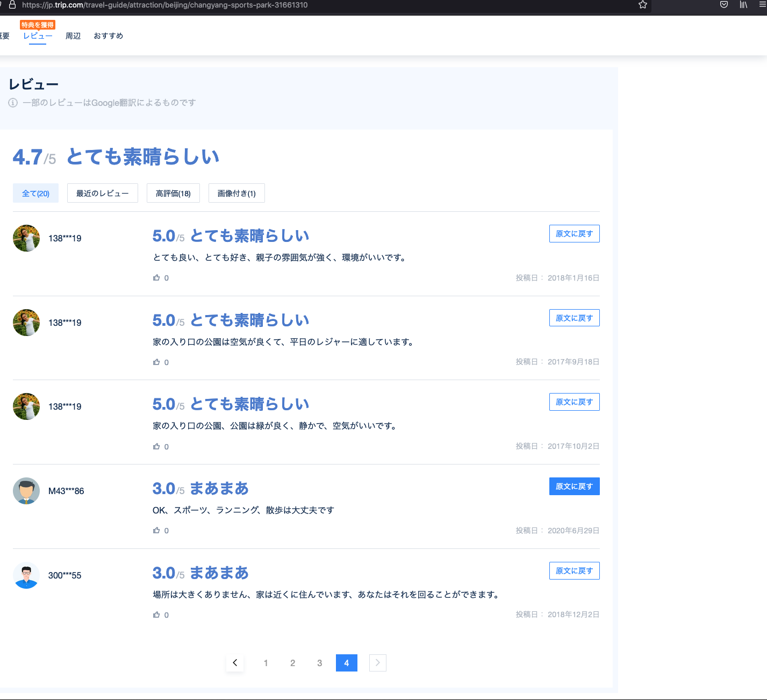Switch to the 周辺 tab

pyautogui.click(x=73, y=36)
